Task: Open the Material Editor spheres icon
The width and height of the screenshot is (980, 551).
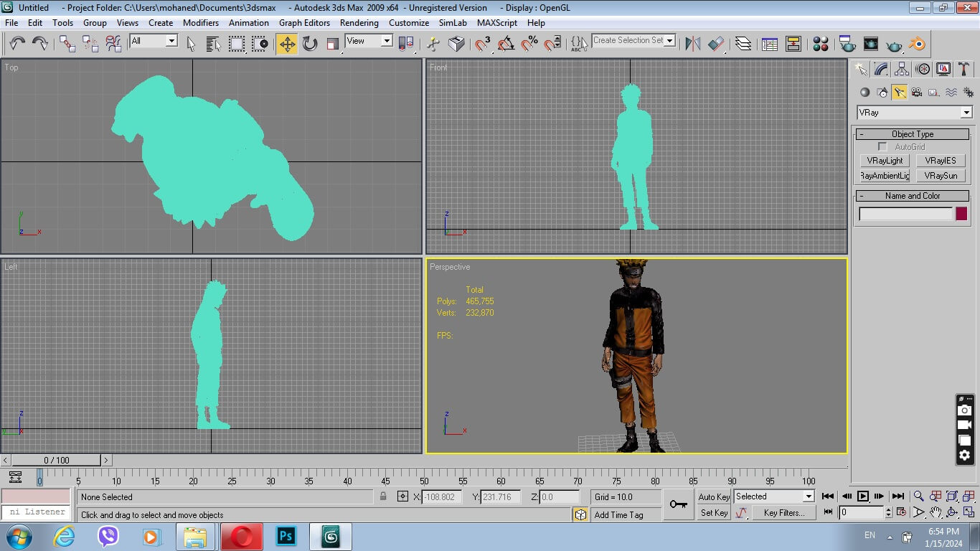Action: [x=821, y=44]
